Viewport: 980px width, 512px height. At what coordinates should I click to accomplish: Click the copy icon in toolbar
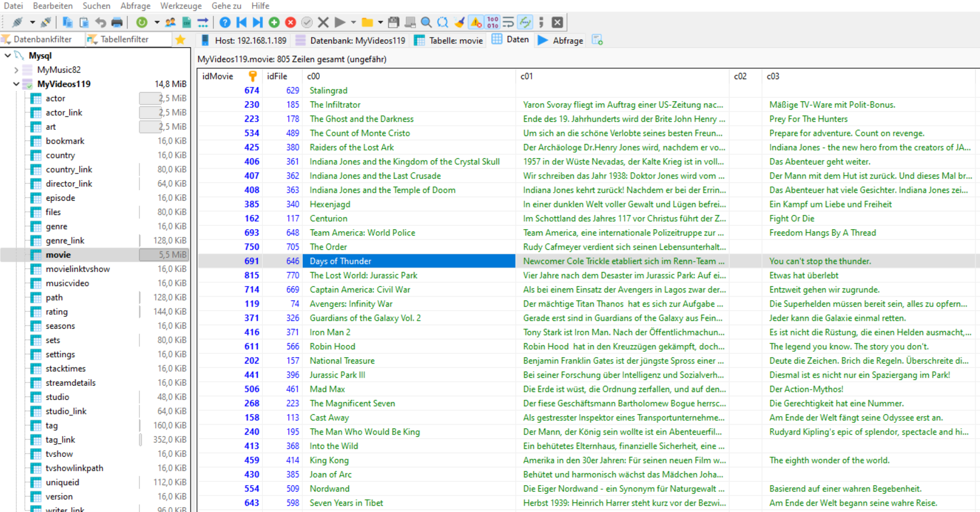pyautogui.click(x=67, y=22)
